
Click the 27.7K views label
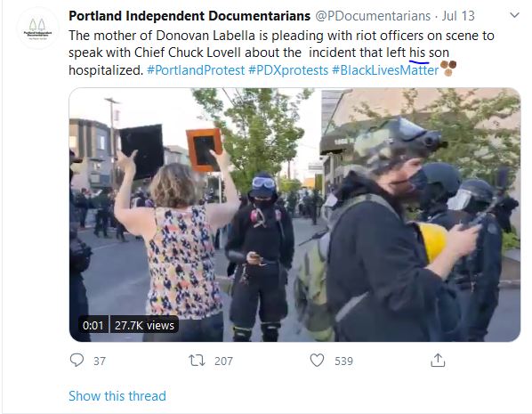coord(144,325)
